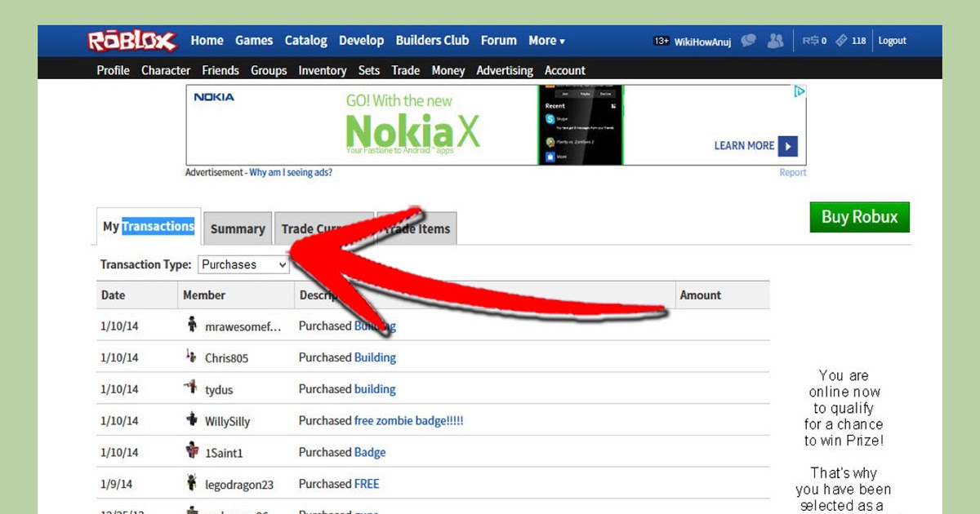The image size is (980, 514).
Task: Switch to My Transactions tab
Action: 149,226
